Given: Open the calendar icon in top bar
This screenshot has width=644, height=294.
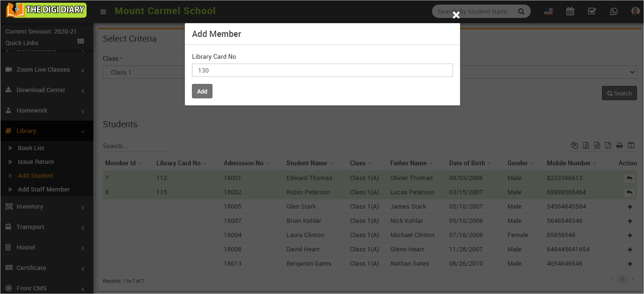Looking at the screenshot, I should 570,12.
